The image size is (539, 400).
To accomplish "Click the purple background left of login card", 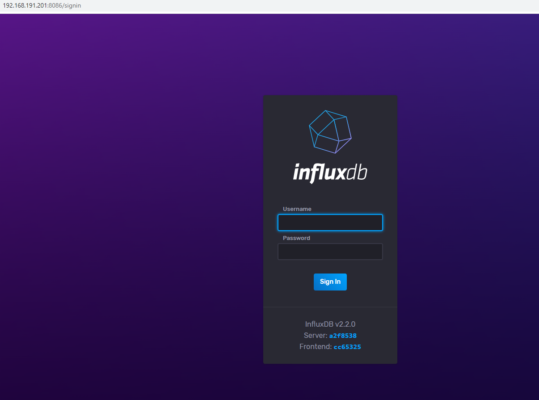I will click(x=131, y=206).
